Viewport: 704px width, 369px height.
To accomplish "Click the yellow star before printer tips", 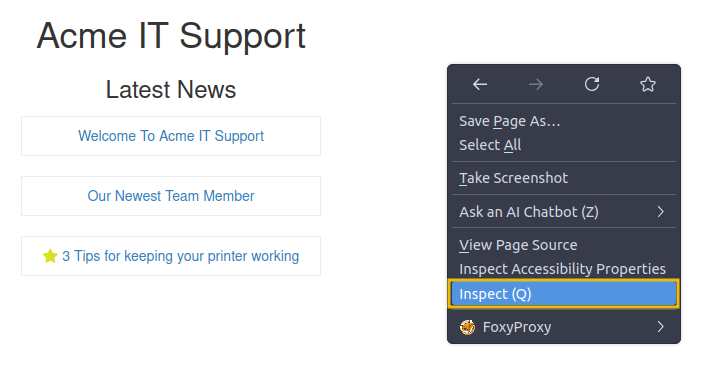I will tap(50, 256).
